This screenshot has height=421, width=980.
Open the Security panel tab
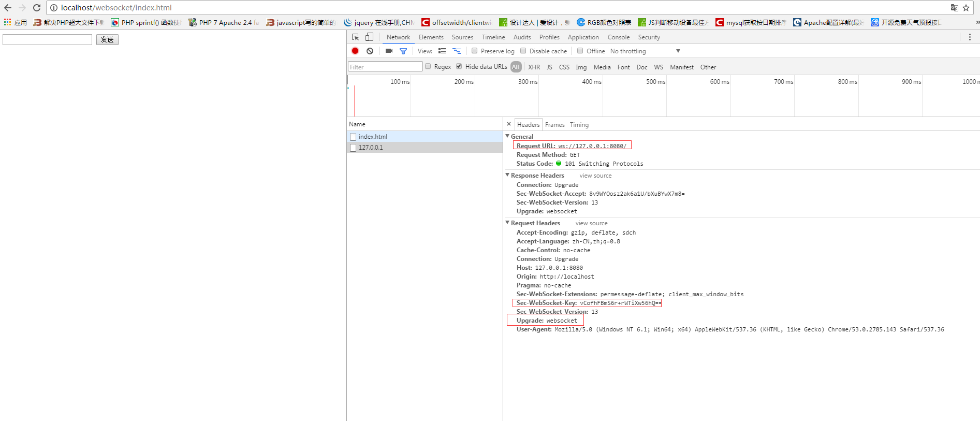[649, 37]
